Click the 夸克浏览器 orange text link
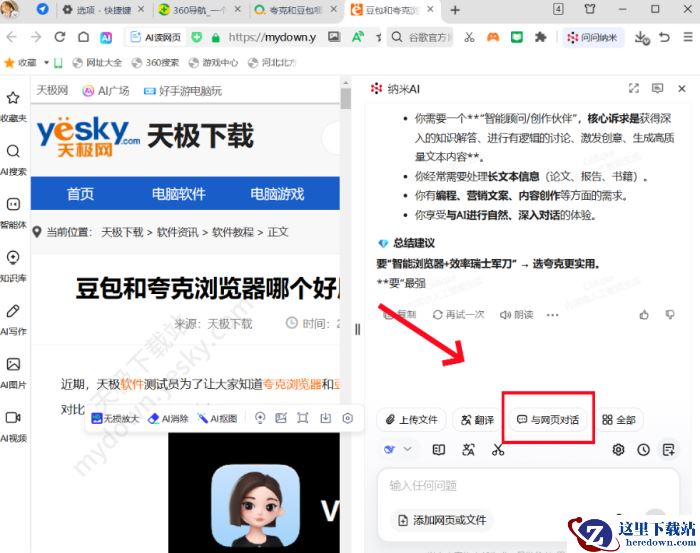 coord(292,384)
